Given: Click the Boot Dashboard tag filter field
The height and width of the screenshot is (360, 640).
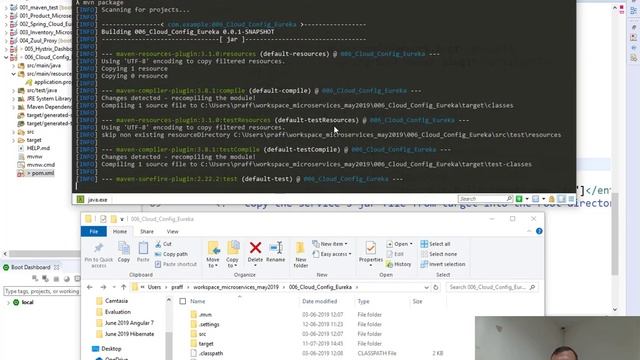Looking at the screenshot, I should pos(42,291).
